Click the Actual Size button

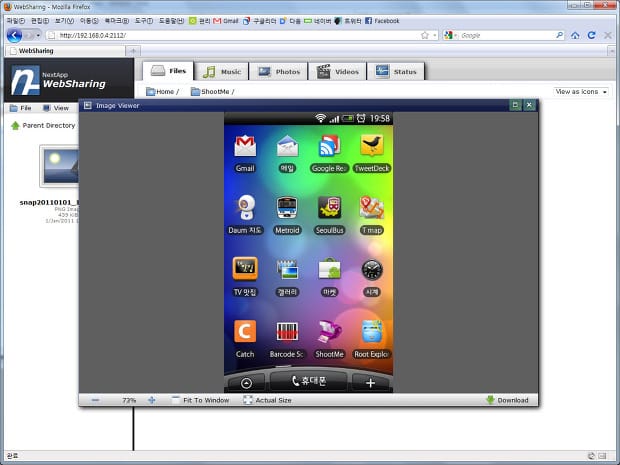pyautogui.click(x=268, y=400)
